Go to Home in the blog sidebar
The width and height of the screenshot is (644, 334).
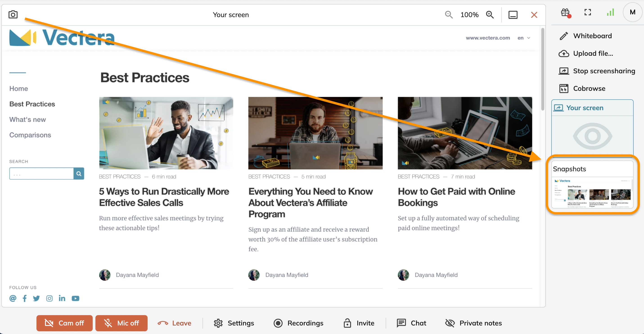tap(18, 89)
